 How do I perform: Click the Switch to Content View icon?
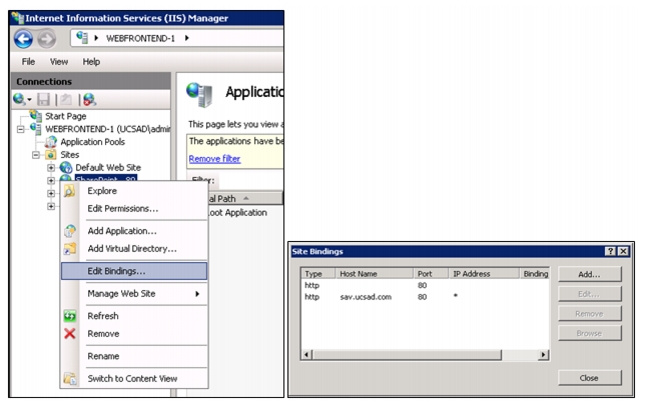click(70, 378)
